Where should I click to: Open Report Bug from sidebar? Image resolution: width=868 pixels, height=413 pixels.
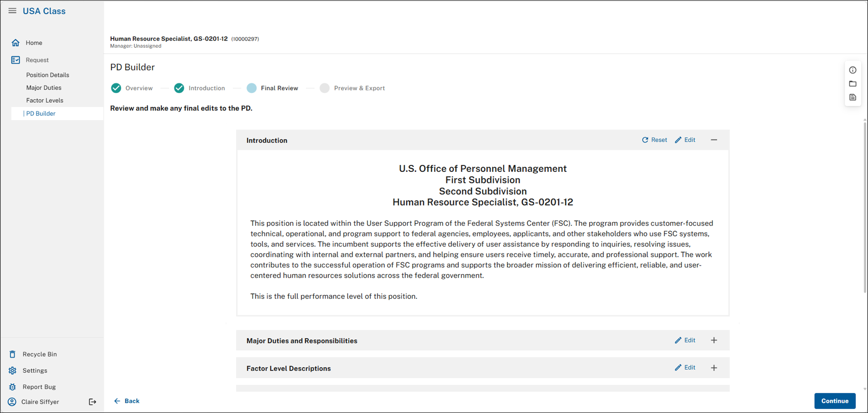click(x=39, y=387)
